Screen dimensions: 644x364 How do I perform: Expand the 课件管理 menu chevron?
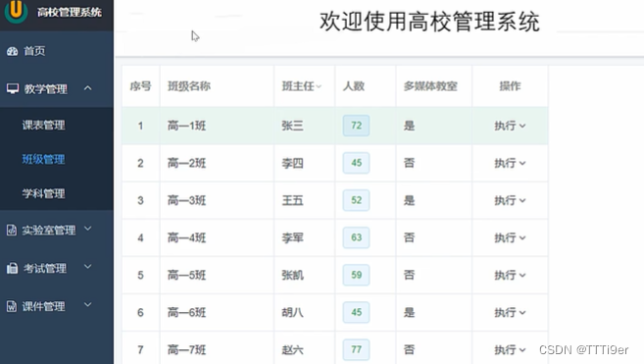(88, 305)
